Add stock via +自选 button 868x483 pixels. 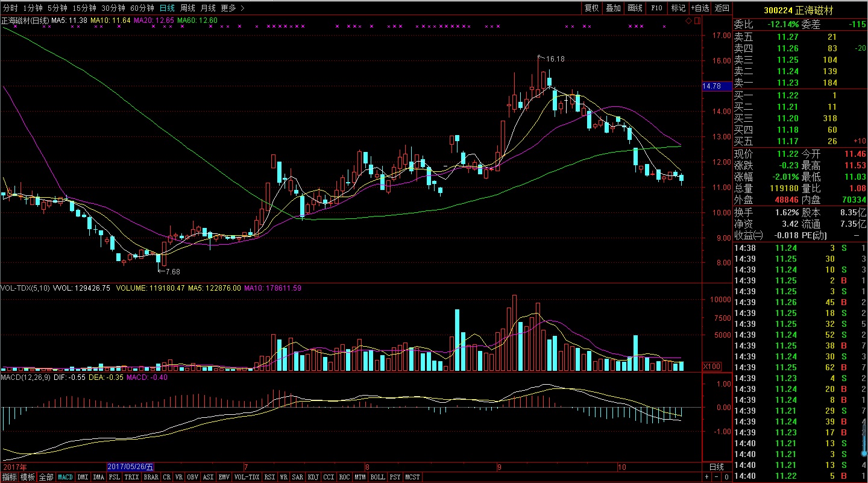(700, 8)
